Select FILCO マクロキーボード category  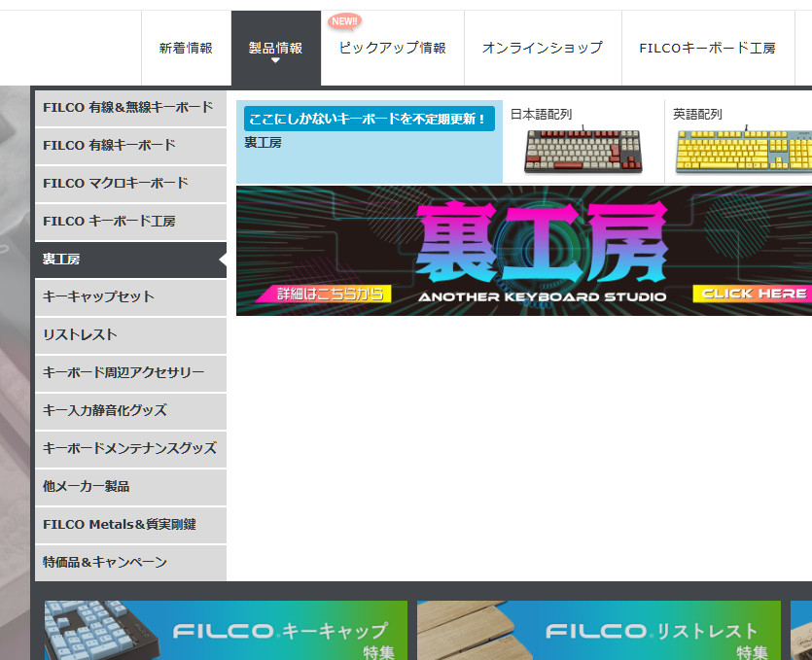(x=130, y=184)
